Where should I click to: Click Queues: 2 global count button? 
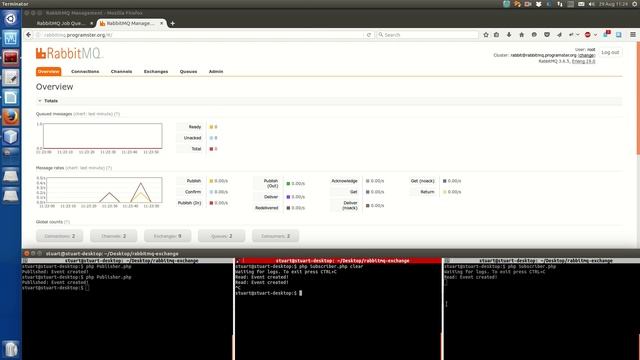coord(222,236)
